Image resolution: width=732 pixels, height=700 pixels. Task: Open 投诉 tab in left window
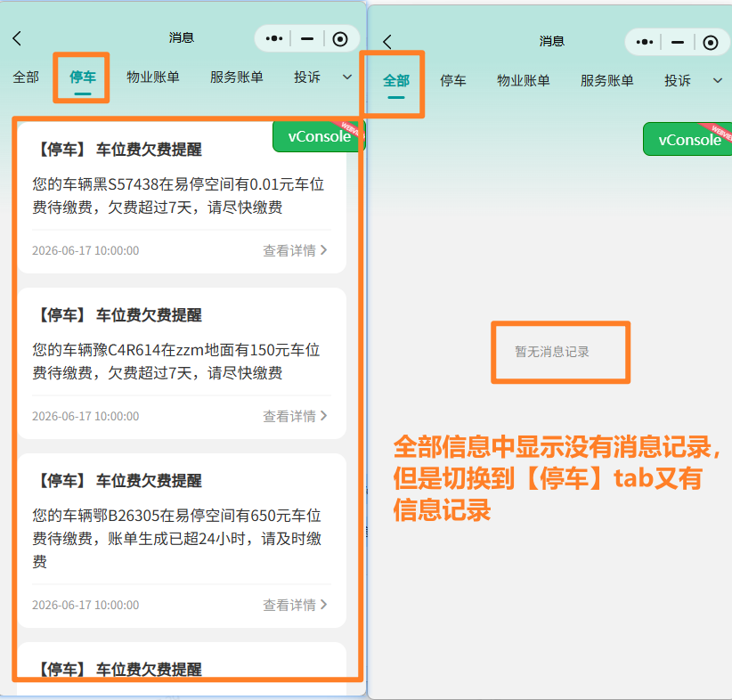point(307,77)
